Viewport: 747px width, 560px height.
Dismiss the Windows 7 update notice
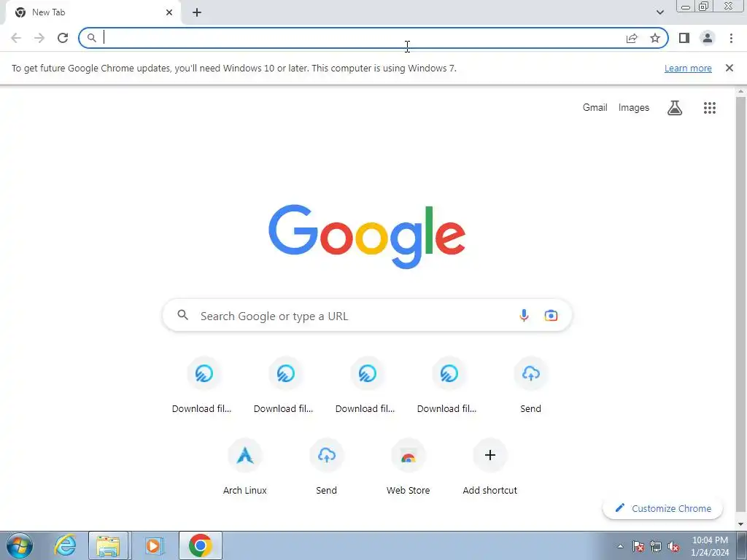tap(729, 68)
